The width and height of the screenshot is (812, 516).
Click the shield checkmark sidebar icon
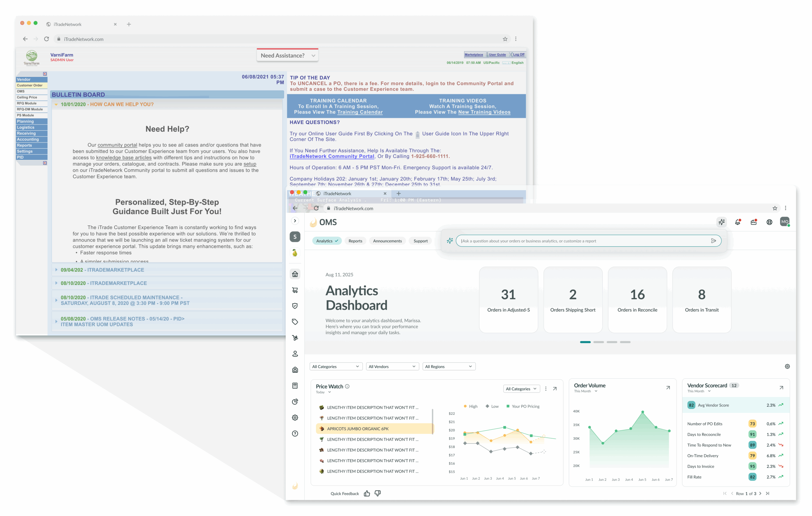295,306
